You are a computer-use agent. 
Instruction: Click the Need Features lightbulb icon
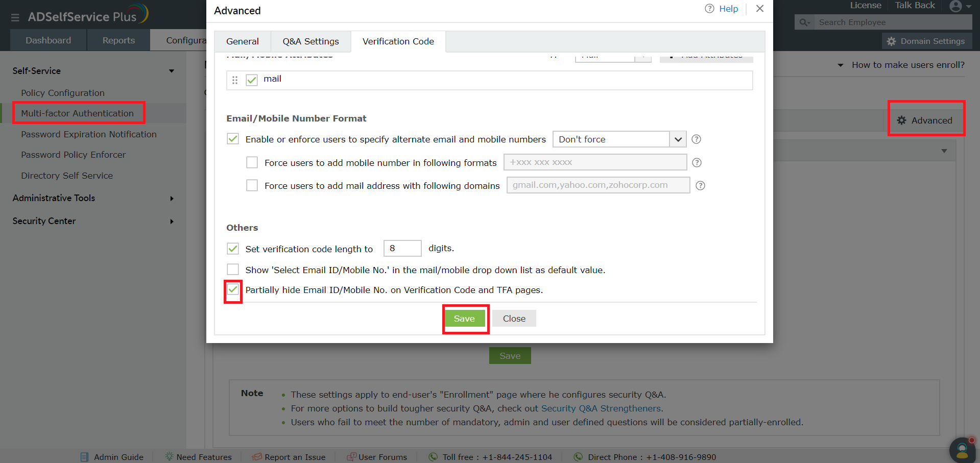click(169, 457)
